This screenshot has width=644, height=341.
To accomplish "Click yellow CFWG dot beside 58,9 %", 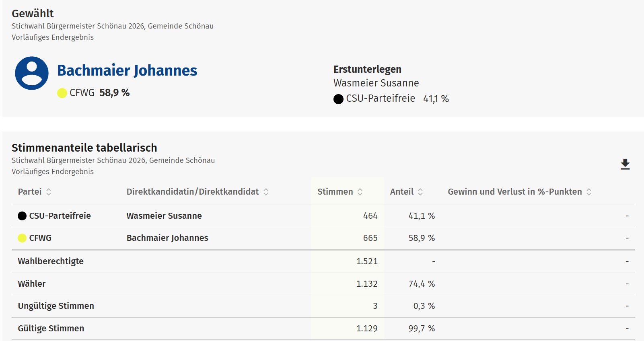I will tap(62, 93).
